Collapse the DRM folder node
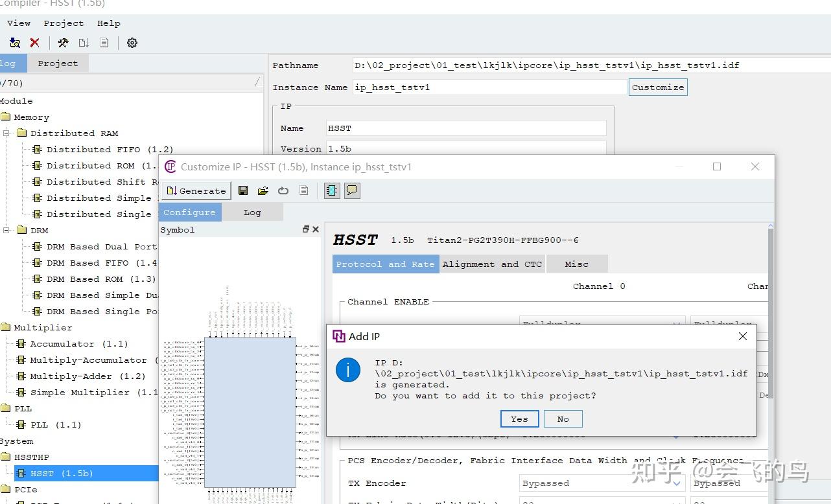 click(x=6, y=231)
